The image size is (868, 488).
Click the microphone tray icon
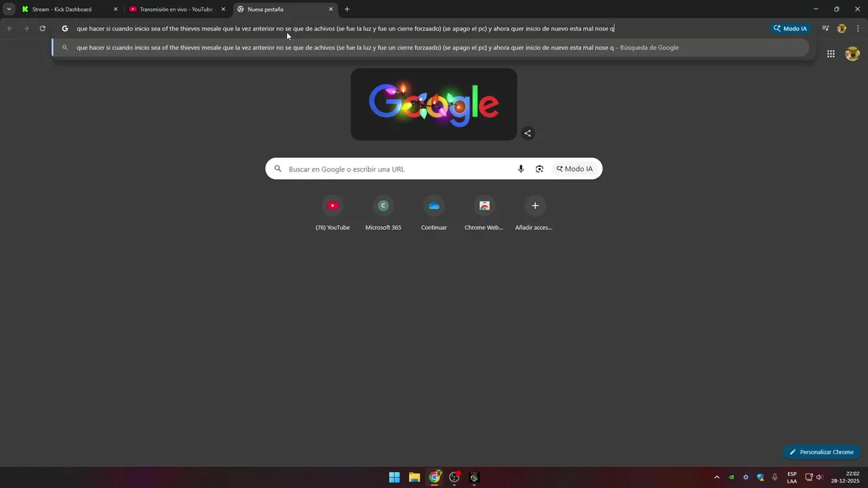click(x=775, y=477)
